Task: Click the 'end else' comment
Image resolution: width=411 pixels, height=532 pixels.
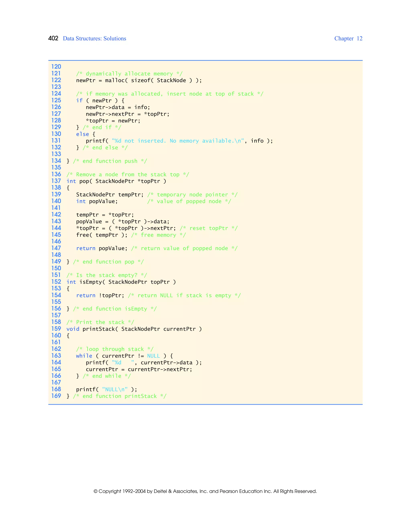Action: click(x=105, y=148)
